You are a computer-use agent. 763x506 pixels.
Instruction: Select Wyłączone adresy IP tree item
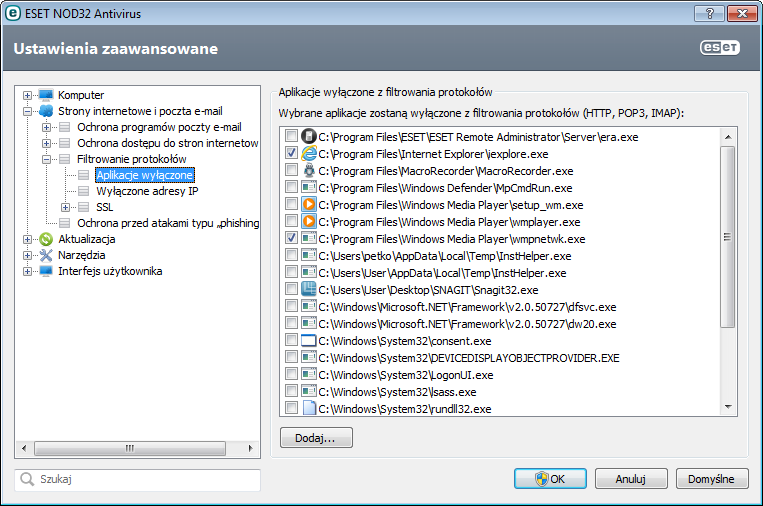(147, 191)
